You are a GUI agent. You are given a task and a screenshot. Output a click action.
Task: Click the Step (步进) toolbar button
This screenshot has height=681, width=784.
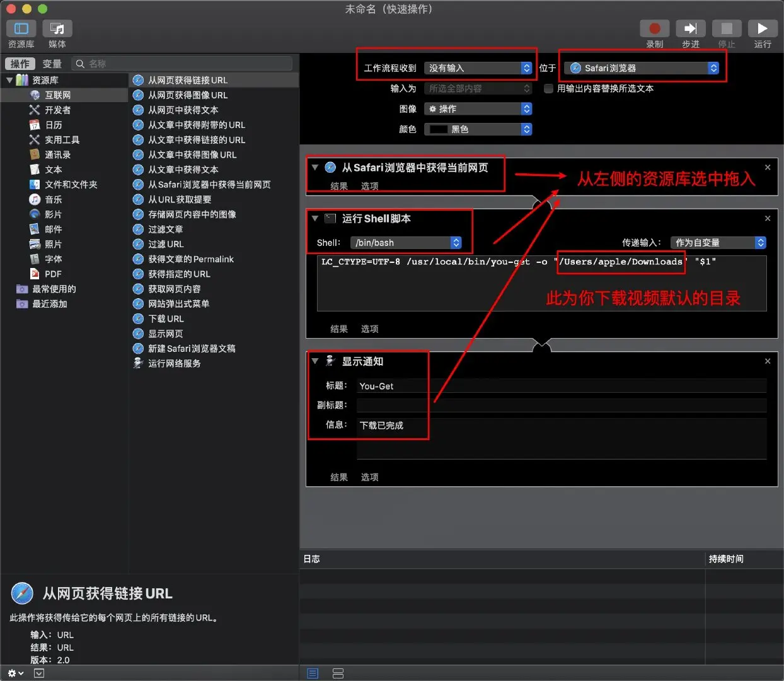point(691,28)
